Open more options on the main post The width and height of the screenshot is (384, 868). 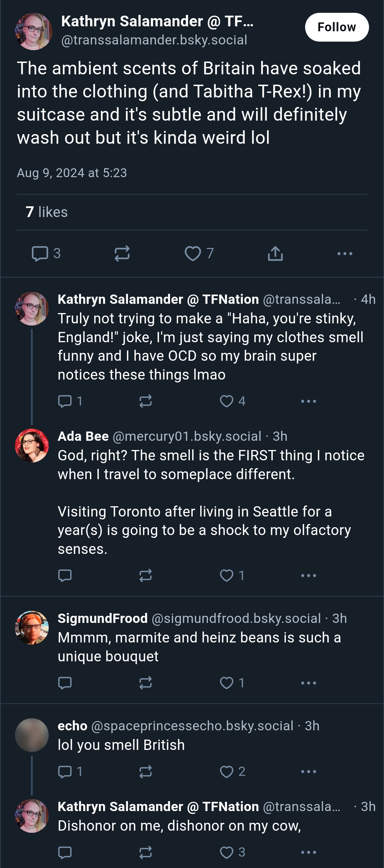pyautogui.click(x=345, y=254)
